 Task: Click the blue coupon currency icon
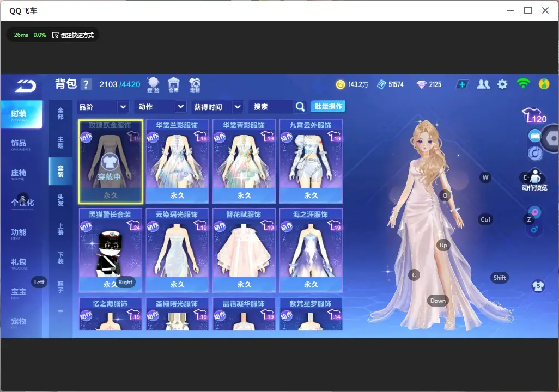(x=381, y=84)
